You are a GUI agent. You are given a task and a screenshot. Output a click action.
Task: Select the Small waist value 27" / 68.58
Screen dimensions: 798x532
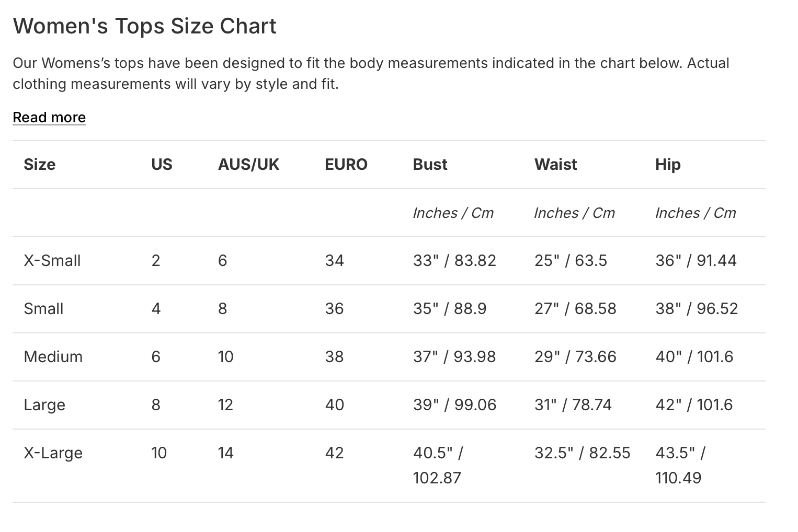click(575, 309)
